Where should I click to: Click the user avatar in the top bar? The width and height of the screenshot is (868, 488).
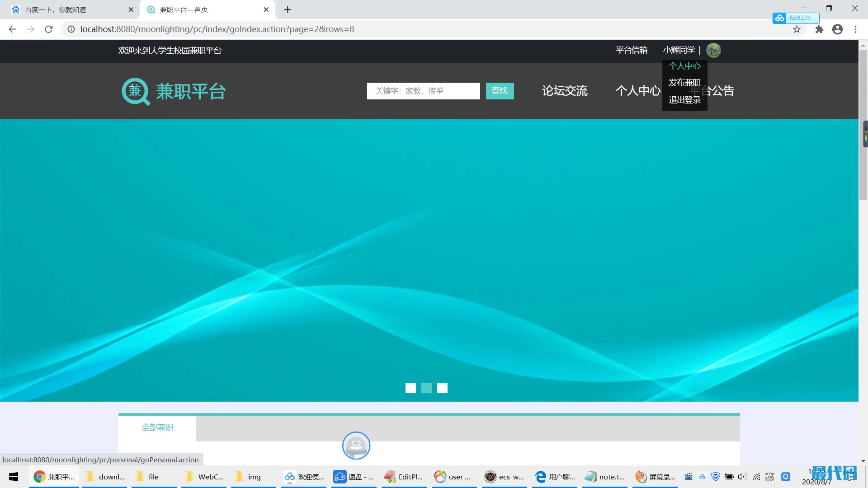coord(713,50)
